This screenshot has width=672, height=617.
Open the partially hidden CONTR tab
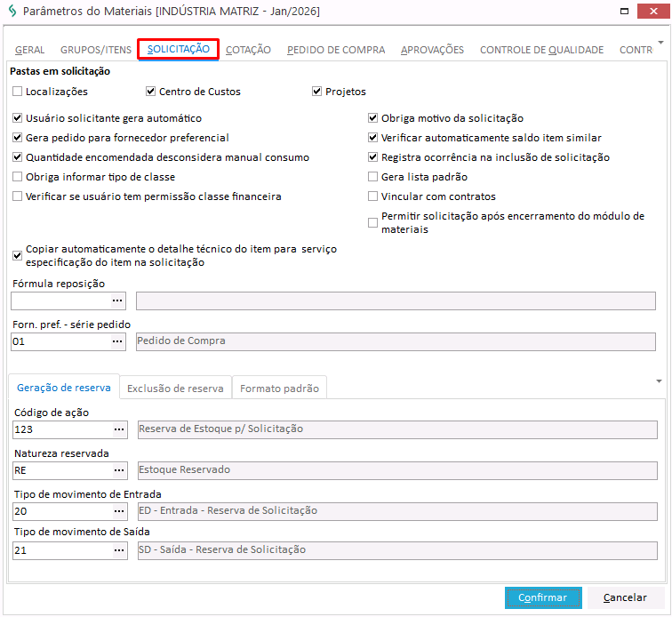[636, 50]
